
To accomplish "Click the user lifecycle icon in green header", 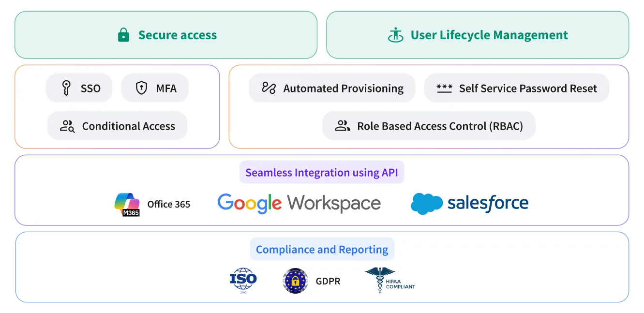I will [396, 34].
